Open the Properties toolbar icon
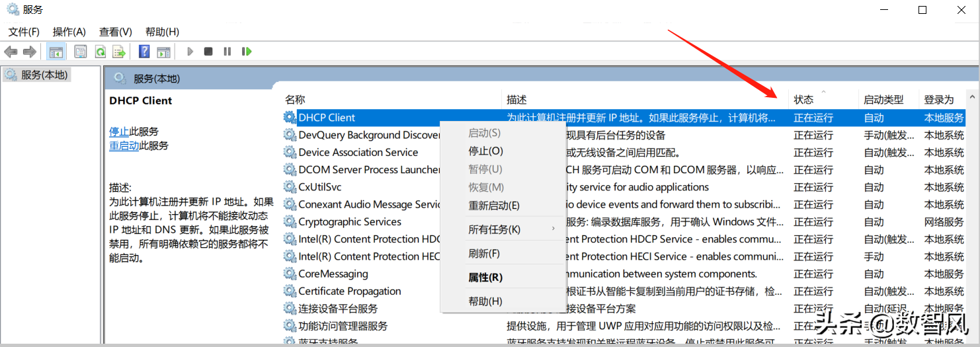The image size is (980, 347). (x=81, y=52)
